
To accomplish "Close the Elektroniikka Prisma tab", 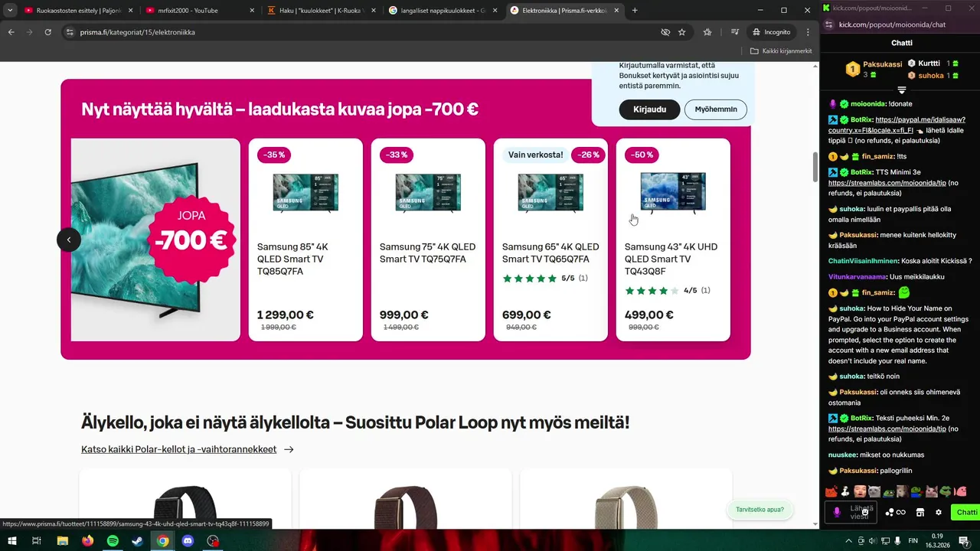I will click(x=617, y=10).
